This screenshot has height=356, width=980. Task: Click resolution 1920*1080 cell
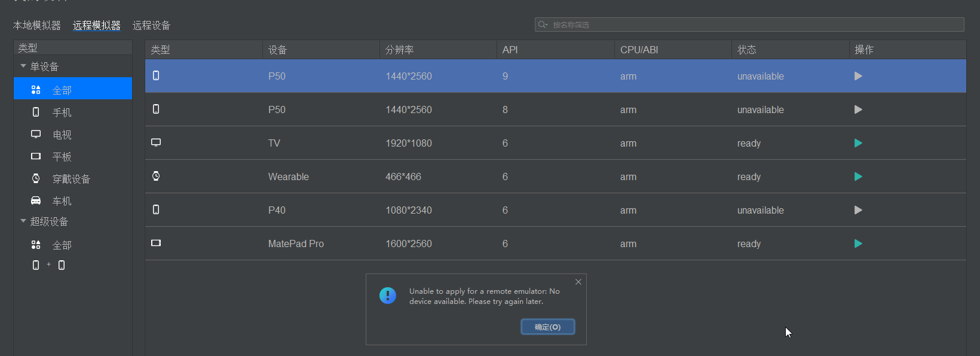point(409,143)
